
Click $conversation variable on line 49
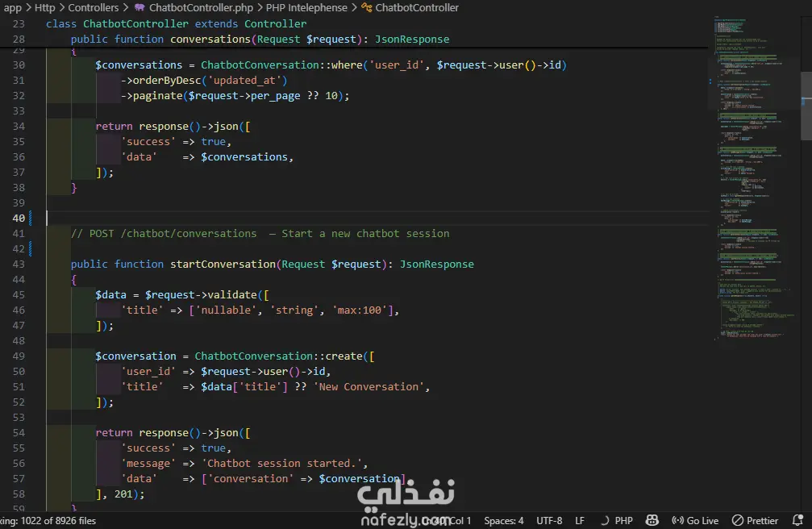[x=135, y=356]
